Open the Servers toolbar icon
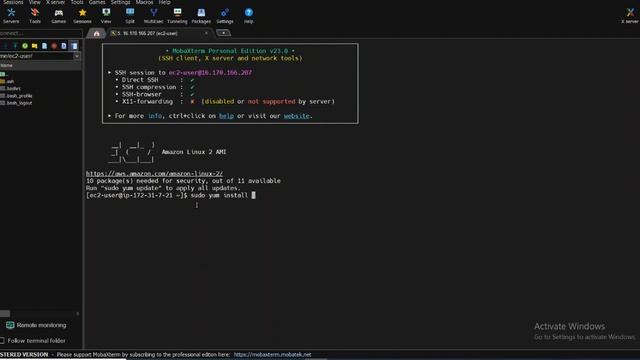This screenshot has height=360, width=640. click(11, 13)
